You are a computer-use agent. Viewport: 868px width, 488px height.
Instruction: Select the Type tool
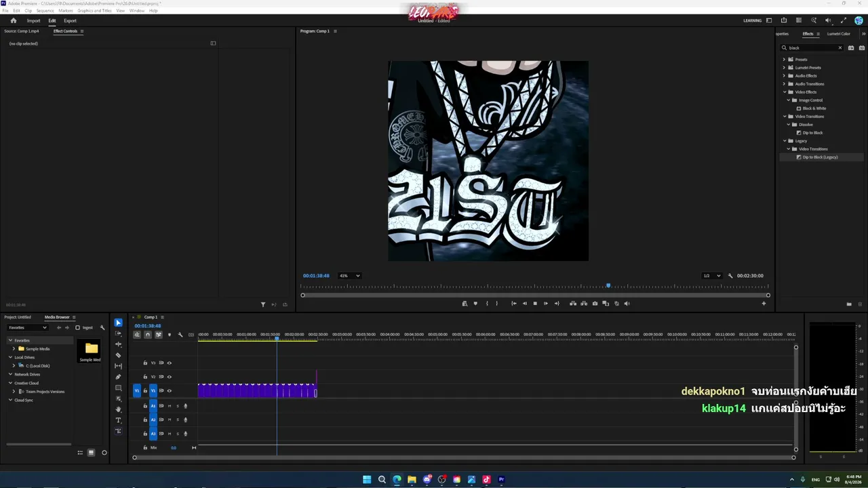point(118,420)
